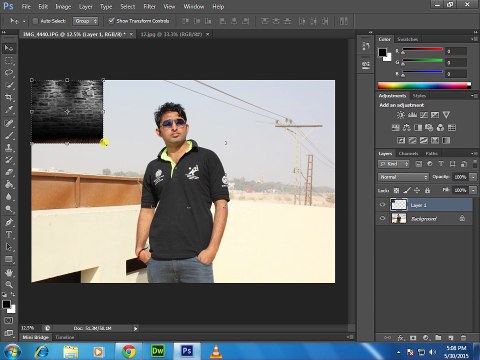Select the Background layer thumbnail
Screen dimensions: 480x360
[399, 218]
